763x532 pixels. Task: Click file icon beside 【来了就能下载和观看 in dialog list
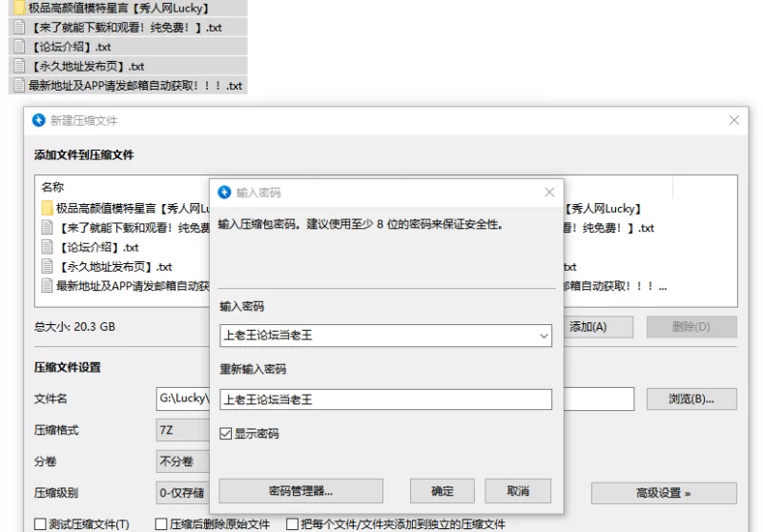pyautogui.click(x=47, y=228)
